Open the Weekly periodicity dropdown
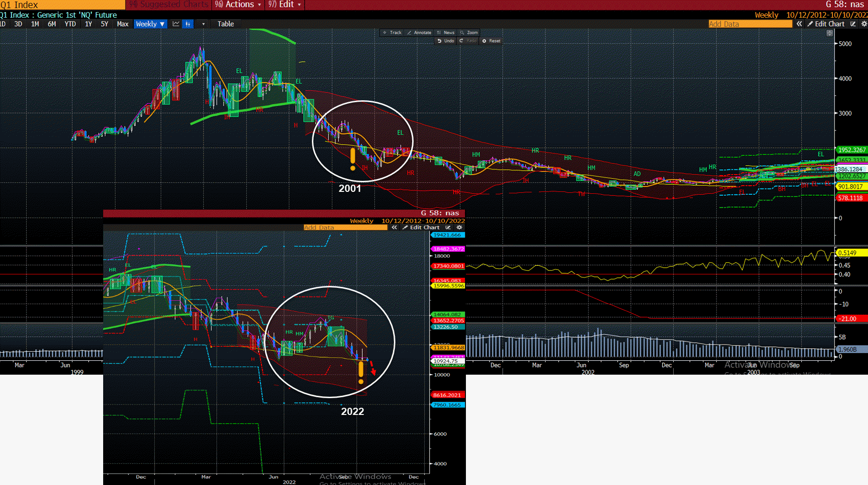This screenshot has width=868, height=485. tap(150, 24)
